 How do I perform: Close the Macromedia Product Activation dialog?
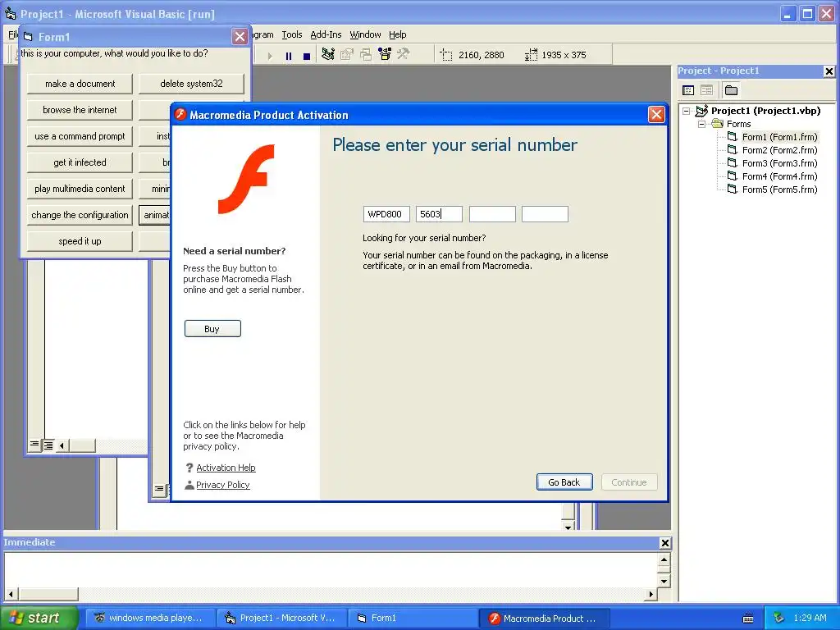click(656, 115)
